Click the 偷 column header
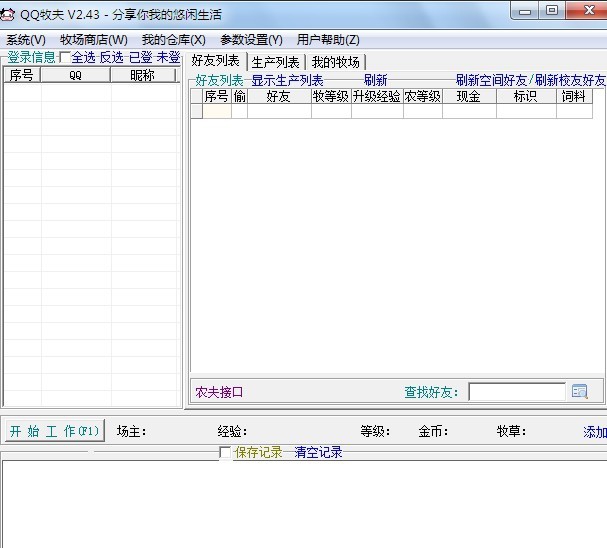Viewport: 607px width, 548px height. tap(240, 96)
